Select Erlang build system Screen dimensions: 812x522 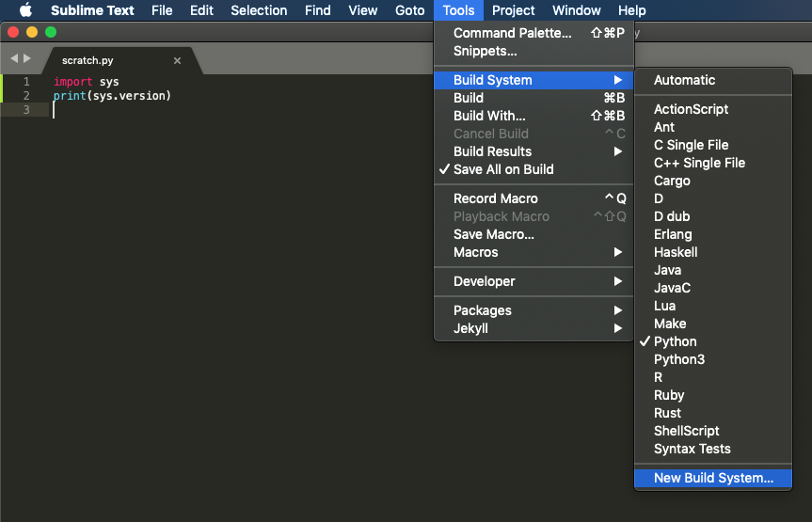point(713,234)
